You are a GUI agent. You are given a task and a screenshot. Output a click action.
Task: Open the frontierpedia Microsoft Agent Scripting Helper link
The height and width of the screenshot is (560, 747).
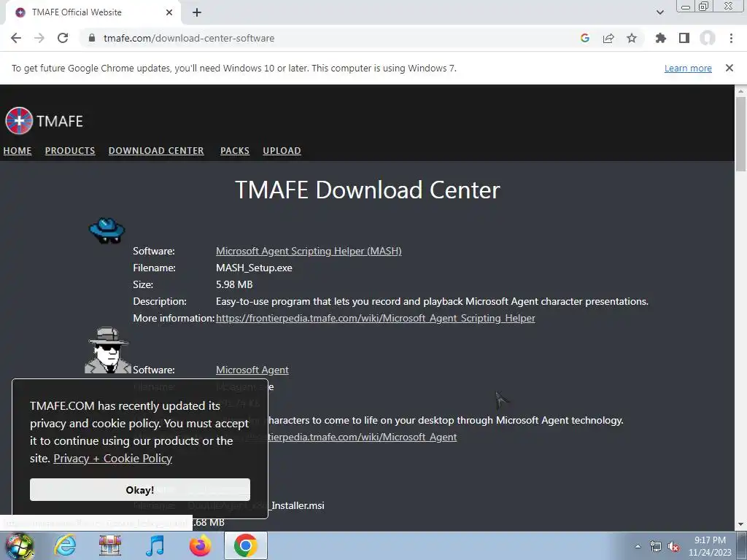click(x=376, y=318)
